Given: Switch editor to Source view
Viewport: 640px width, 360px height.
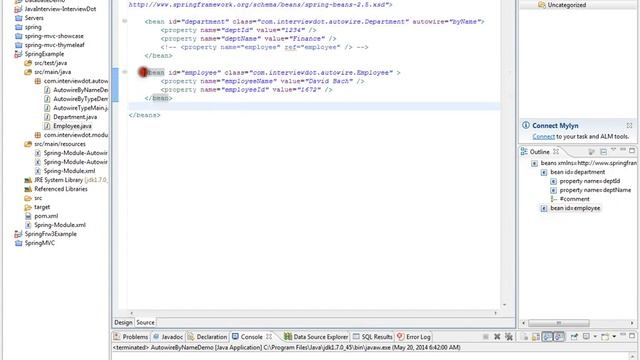Looking at the screenshot, I should (x=145, y=322).
